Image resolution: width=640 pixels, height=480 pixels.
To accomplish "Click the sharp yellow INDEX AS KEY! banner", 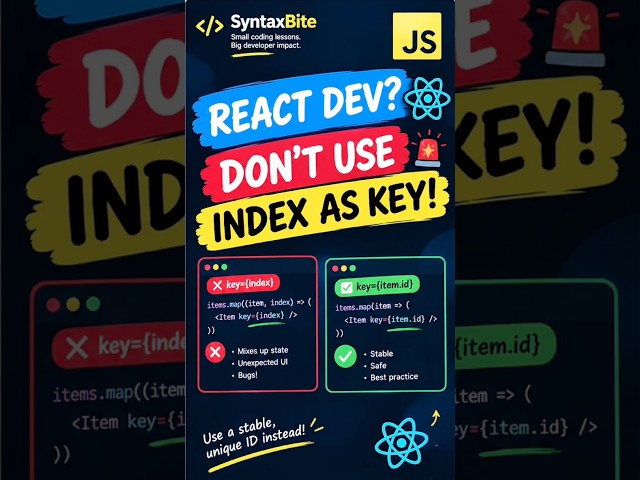I will [322, 213].
